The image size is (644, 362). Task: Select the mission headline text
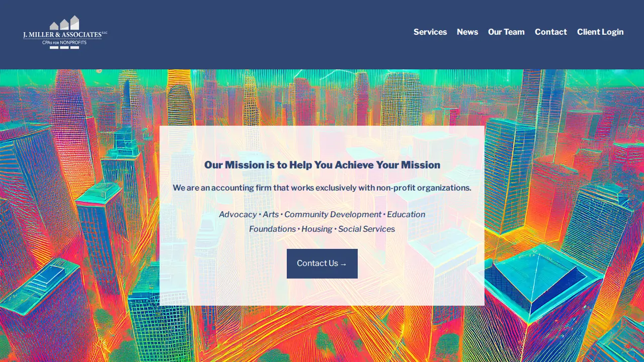[322, 165]
